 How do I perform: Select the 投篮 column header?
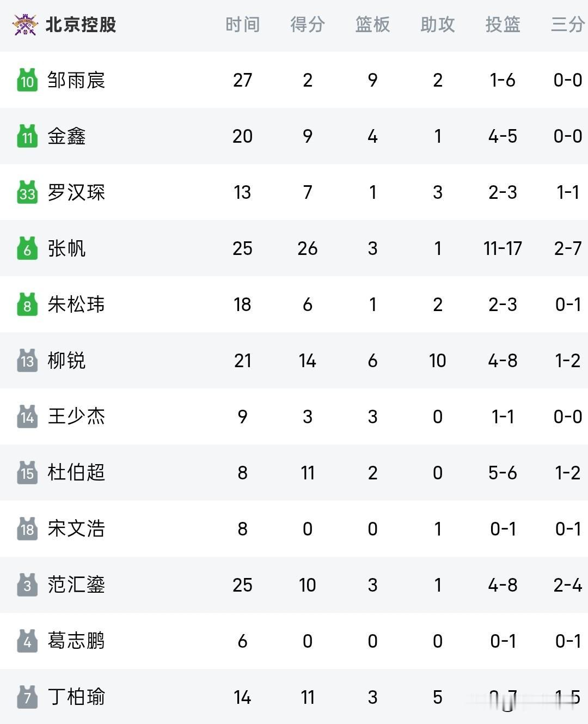point(503,25)
